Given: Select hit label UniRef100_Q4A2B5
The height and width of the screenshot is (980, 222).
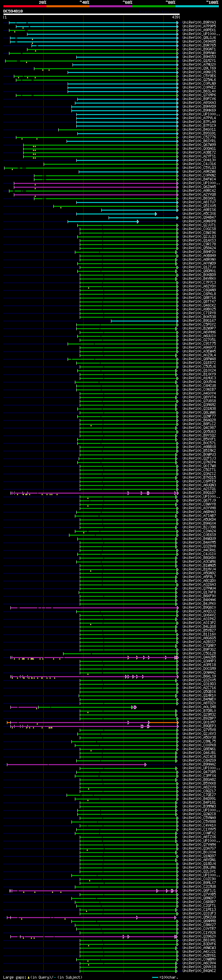Looking at the screenshot, I should (x=199, y=657).
